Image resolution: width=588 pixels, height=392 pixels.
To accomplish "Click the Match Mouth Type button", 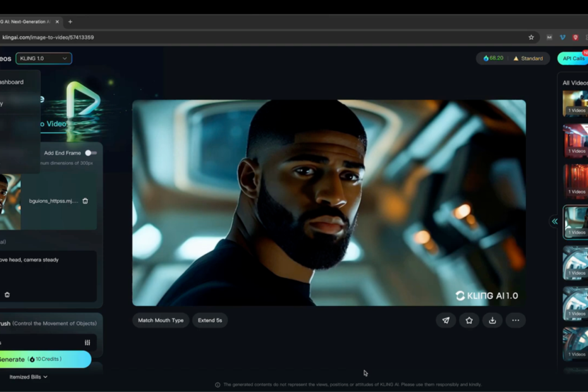I will (x=161, y=321).
